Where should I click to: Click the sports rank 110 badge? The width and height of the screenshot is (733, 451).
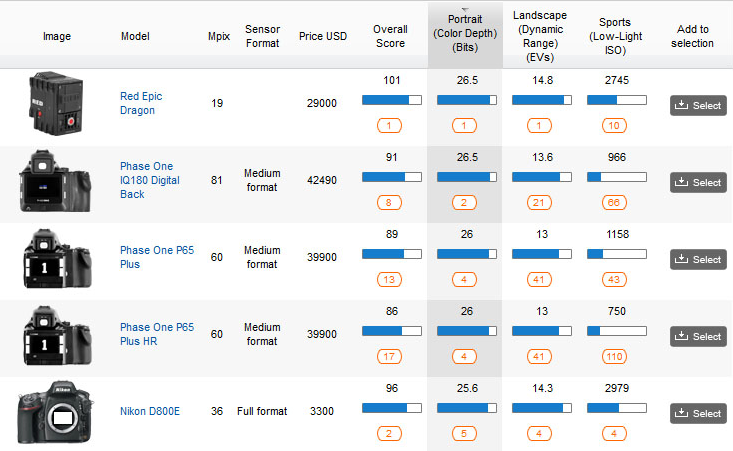[x=616, y=356]
